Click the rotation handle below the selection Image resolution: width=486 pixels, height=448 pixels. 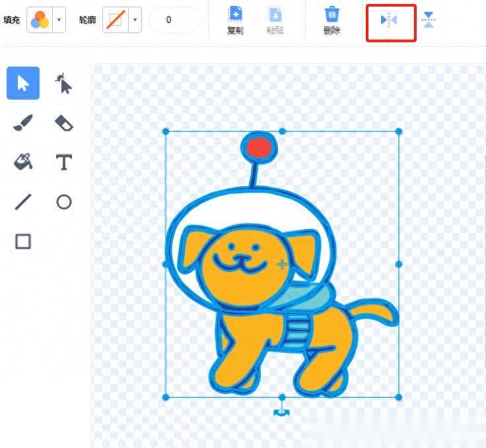point(282,412)
